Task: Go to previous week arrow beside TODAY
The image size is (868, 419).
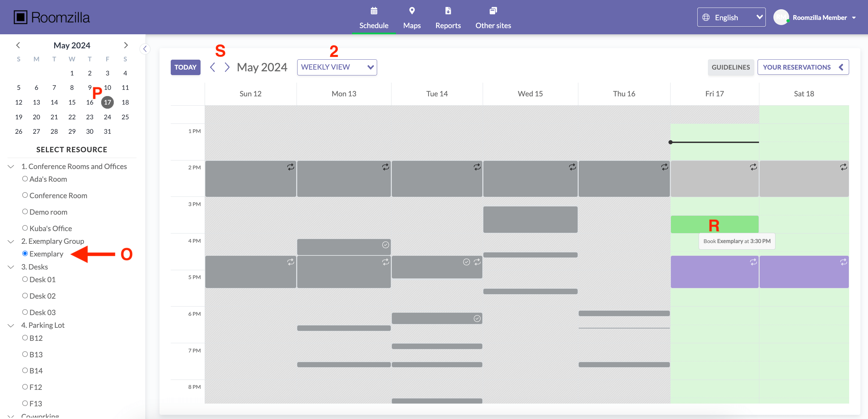Action: (x=213, y=67)
